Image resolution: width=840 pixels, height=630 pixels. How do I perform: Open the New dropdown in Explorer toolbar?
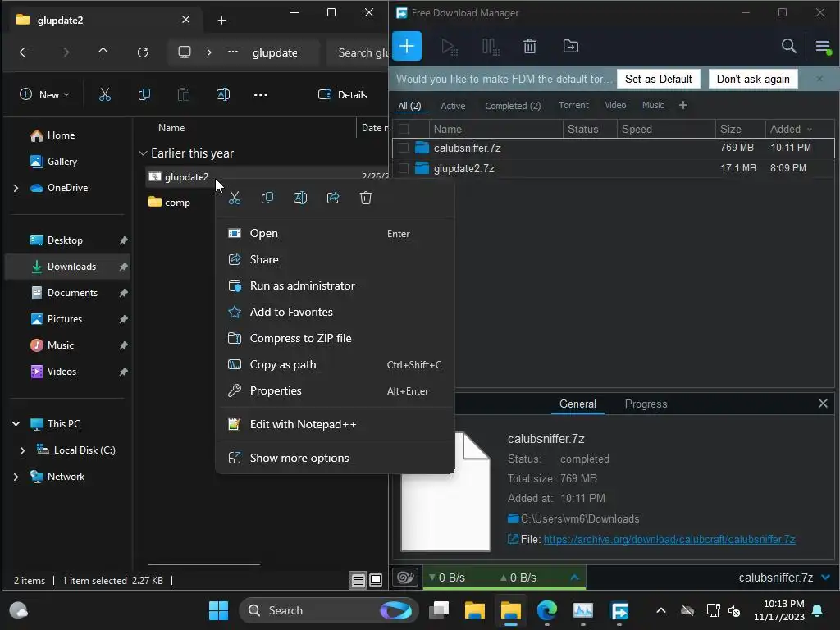pyautogui.click(x=44, y=95)
